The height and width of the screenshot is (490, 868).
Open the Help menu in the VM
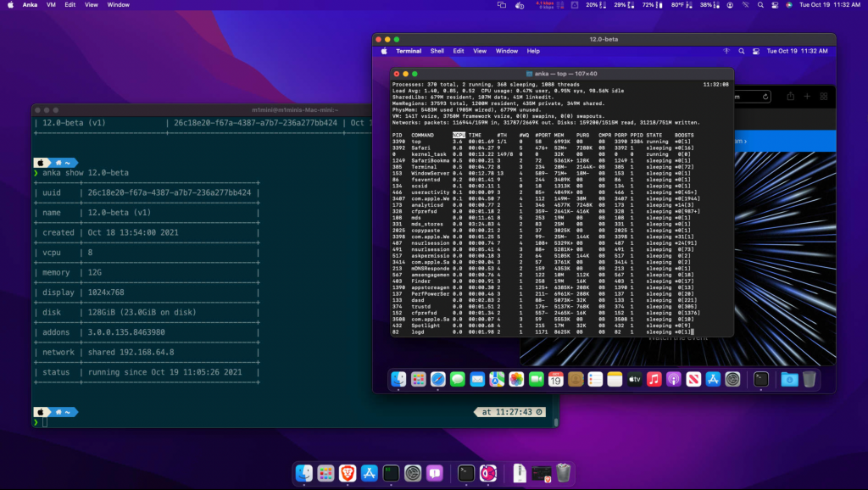click(x=533, y=51)
